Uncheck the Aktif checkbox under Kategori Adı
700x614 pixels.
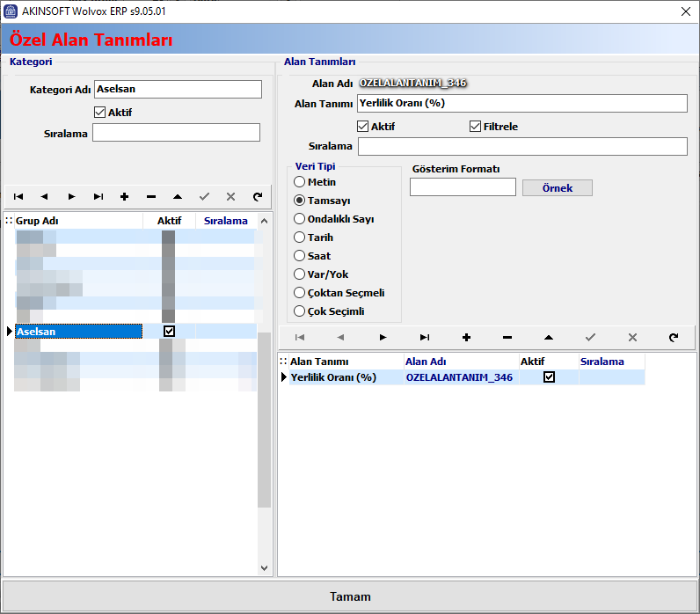[x=99, y=113]
